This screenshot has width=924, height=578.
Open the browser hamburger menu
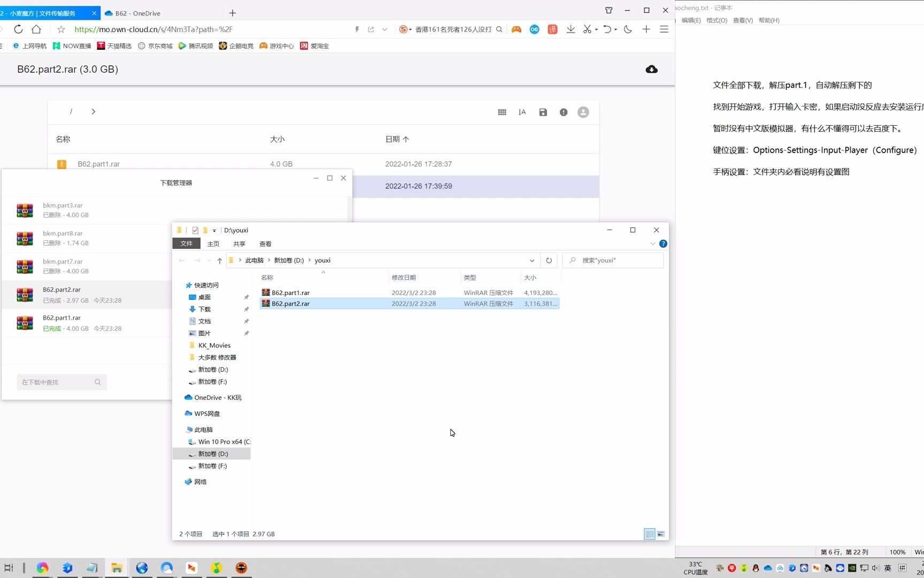click(x=664, y=29)
